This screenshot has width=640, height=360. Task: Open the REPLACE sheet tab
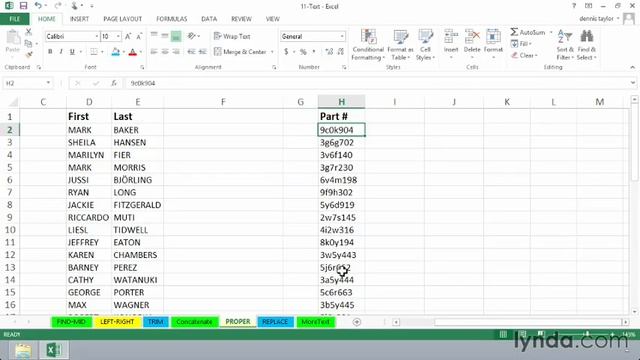point(275,322)
